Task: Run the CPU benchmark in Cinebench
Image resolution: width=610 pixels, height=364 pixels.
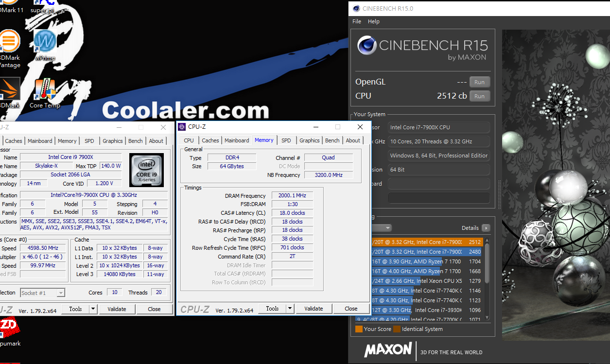Action: [479, 96]
